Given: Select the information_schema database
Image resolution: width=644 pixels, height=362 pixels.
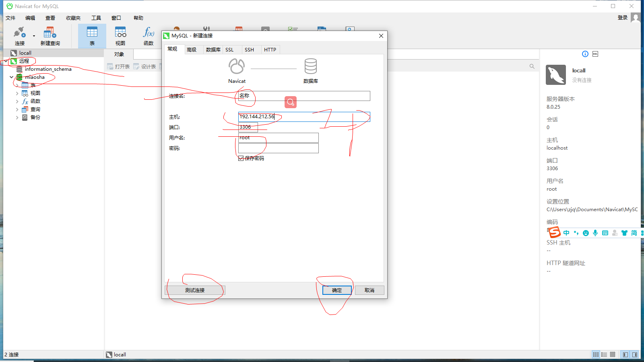Looking at the screenshot, I should tap(48, 69).
